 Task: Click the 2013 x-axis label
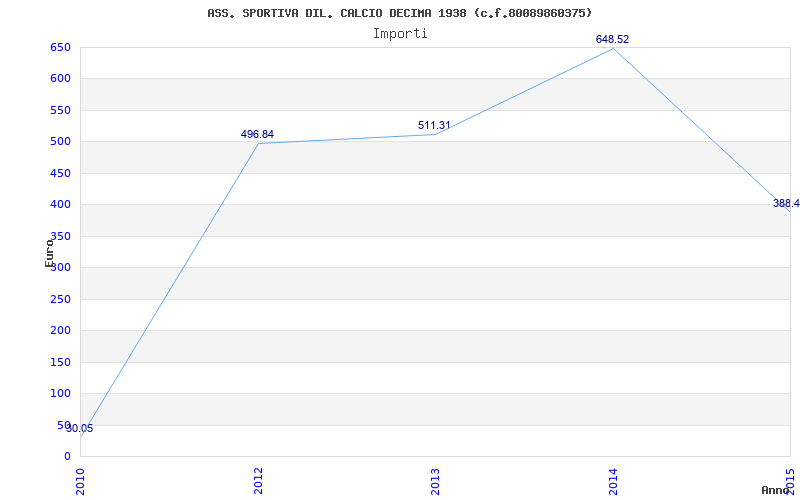coord(435,481)
